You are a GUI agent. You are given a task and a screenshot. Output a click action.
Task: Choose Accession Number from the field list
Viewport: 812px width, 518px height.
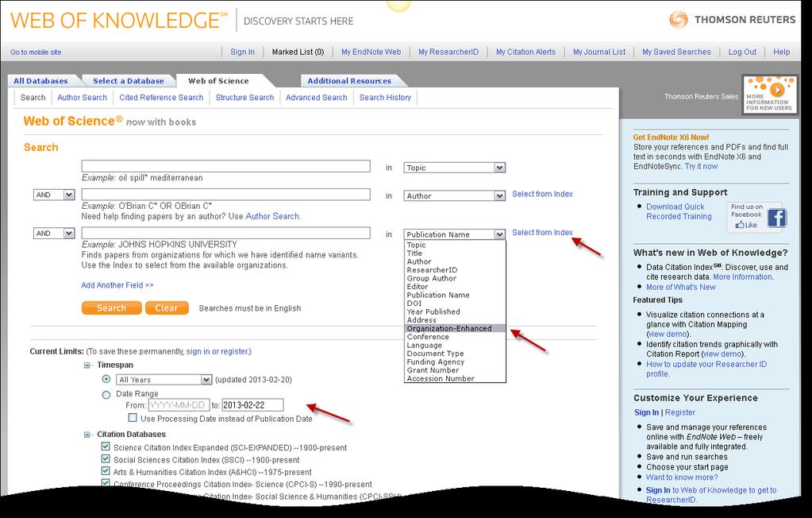455,378
